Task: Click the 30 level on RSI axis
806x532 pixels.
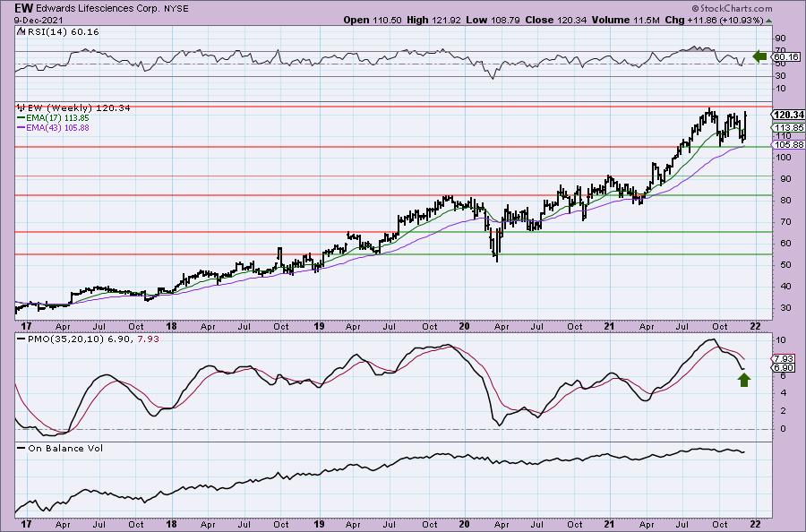Action: [x=780, y=76]
